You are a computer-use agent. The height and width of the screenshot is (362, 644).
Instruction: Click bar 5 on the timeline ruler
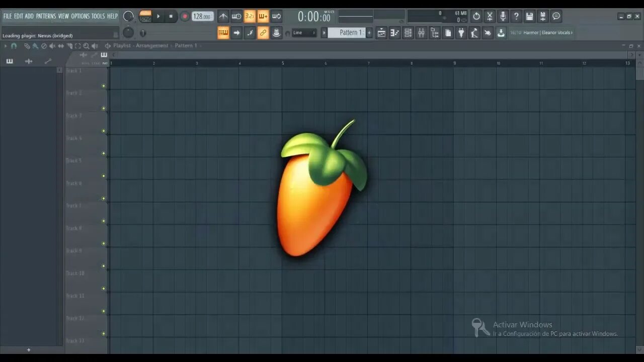point(283,63)
